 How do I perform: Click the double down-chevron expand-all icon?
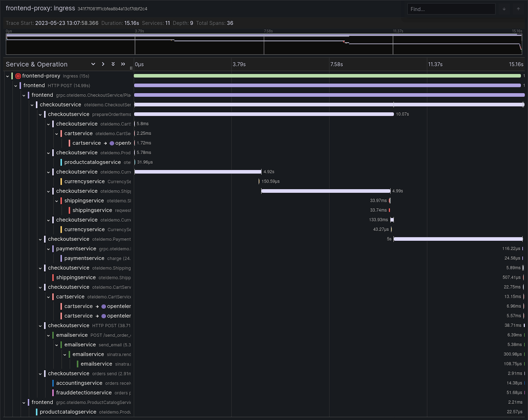113,64
